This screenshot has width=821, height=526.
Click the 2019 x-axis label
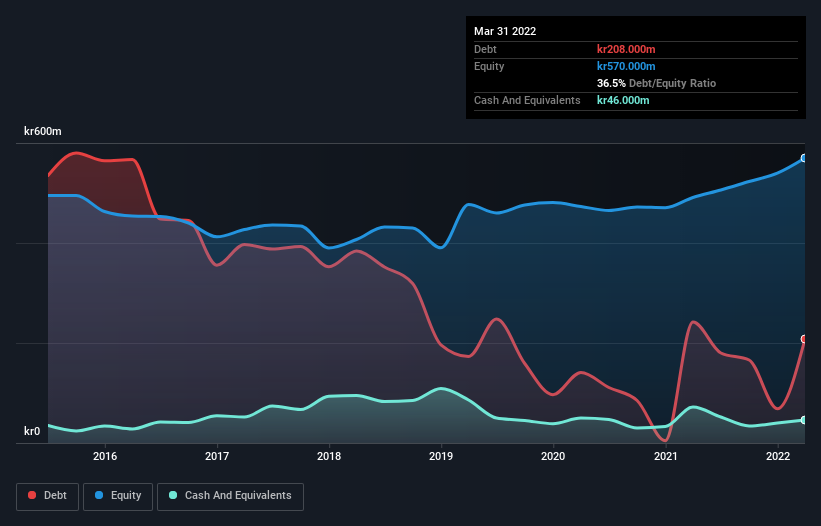(x=441, y=456)
